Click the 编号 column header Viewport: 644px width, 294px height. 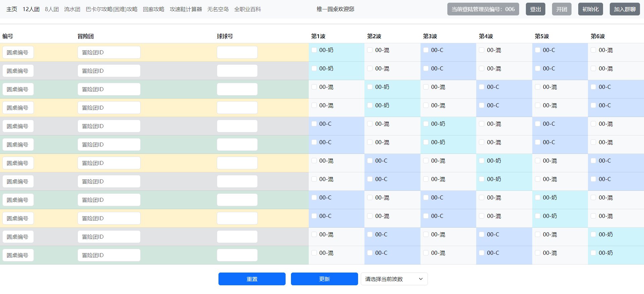click(8, 36)
